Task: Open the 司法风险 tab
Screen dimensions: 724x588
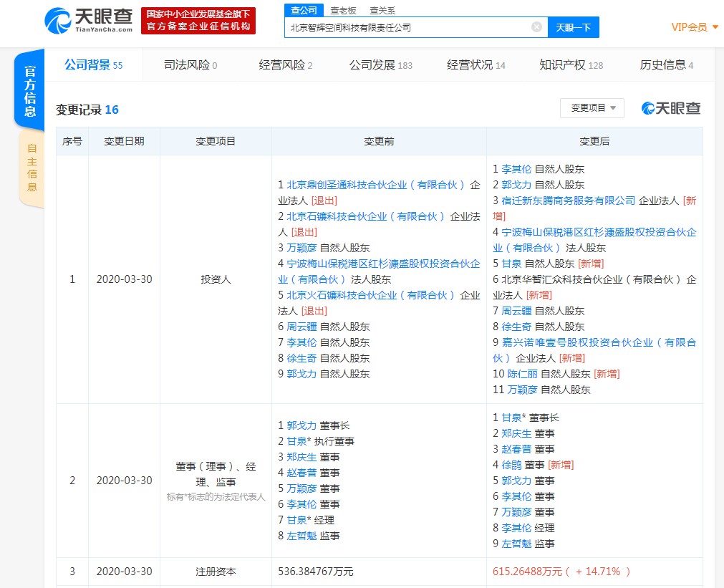Action: 190,65
